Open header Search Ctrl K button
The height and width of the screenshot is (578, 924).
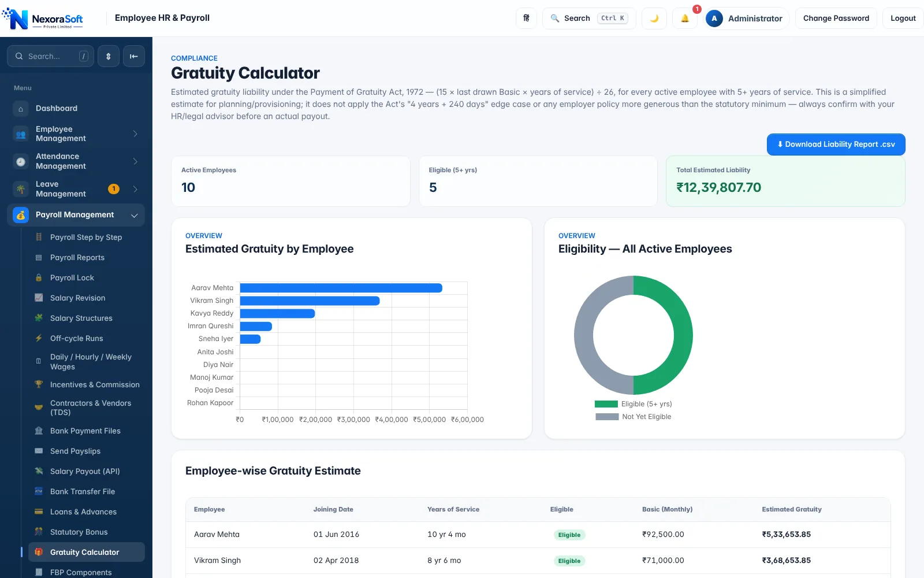point(589,18)
